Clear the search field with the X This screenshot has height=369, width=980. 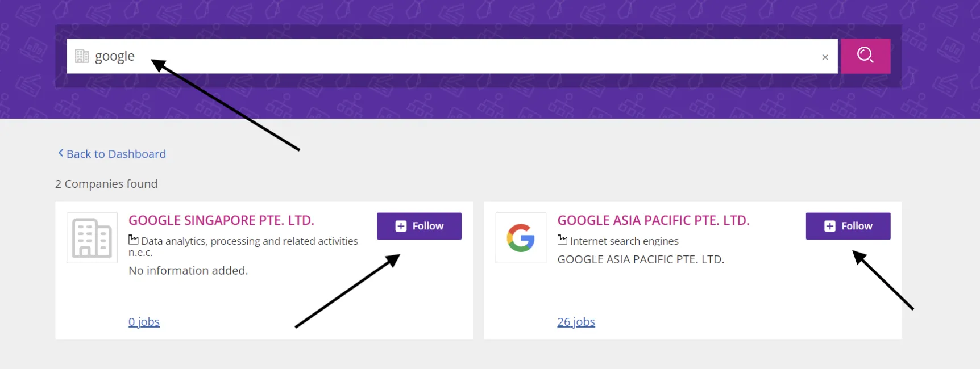[825, 57]
